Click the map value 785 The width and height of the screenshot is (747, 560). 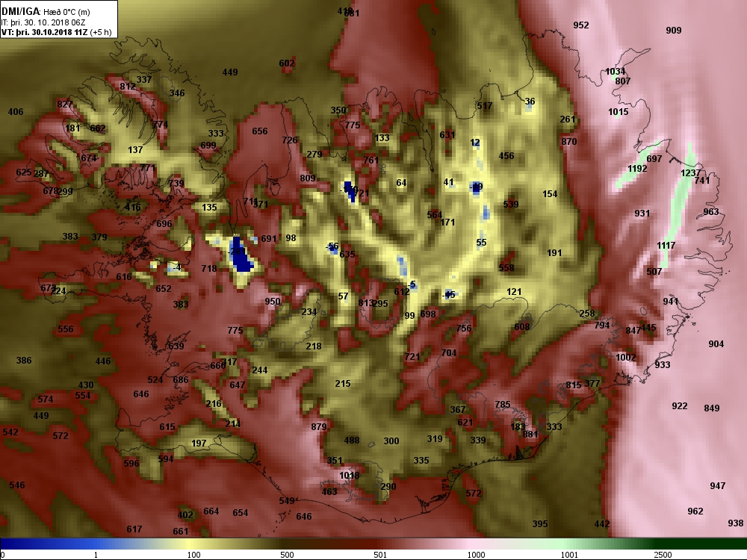(503, 405)
